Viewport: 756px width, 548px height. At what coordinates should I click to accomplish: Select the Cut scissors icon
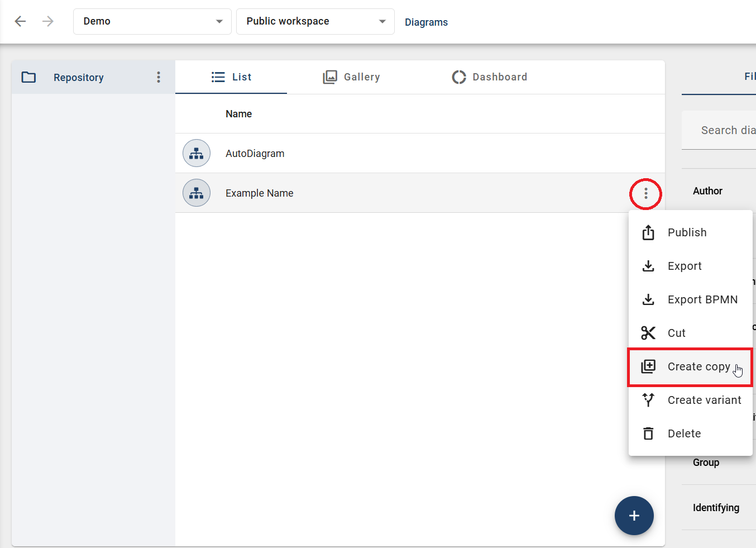(648, 332)
